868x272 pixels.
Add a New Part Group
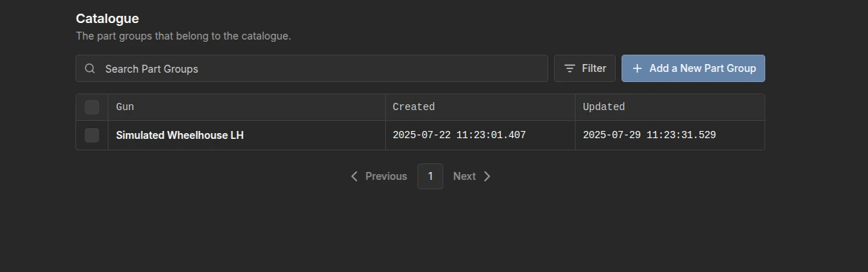click(693, 68)
